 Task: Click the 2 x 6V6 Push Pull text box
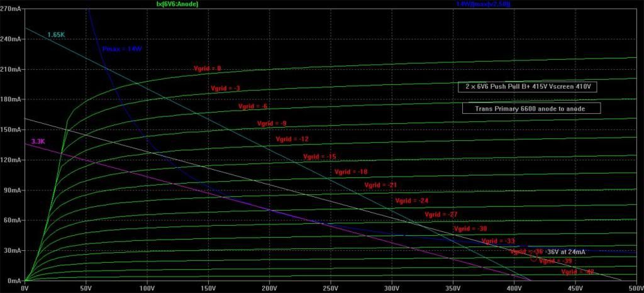point(527,87)
